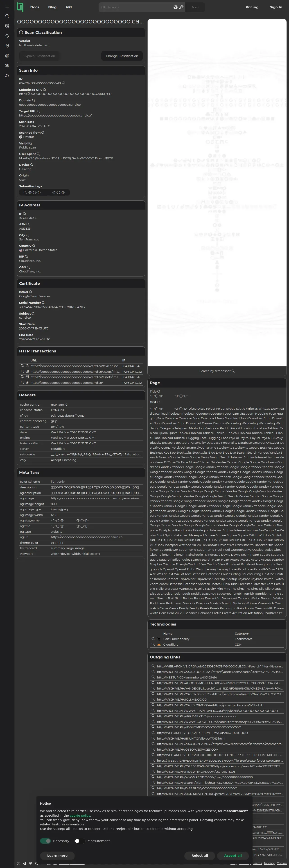Open X (Twitter) icon in footer
Viewport: 289px width, 868px height.
tap(18, 863)
